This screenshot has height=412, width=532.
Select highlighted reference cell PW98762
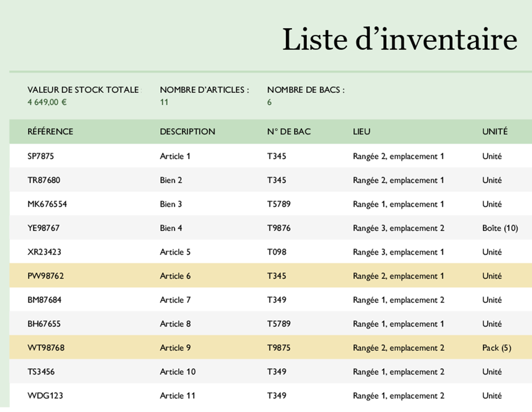pos(45,276)
